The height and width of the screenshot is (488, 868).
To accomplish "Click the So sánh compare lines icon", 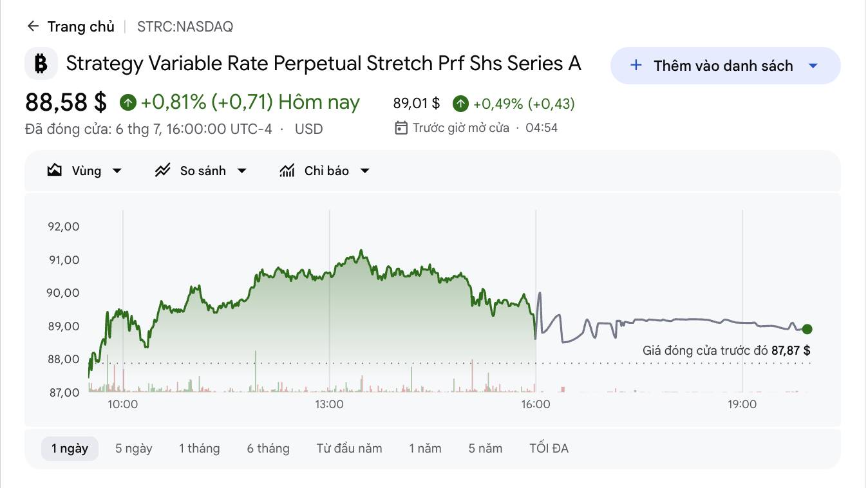I will coord(162,171).
